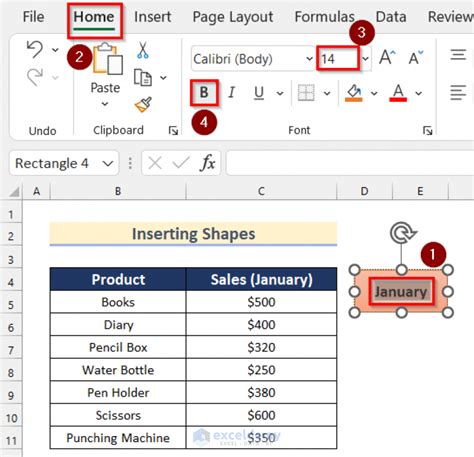The height and width of the screenshot is (457, 474).
Task: Expand the Font Color palette arrow
Action: point(418,93)
